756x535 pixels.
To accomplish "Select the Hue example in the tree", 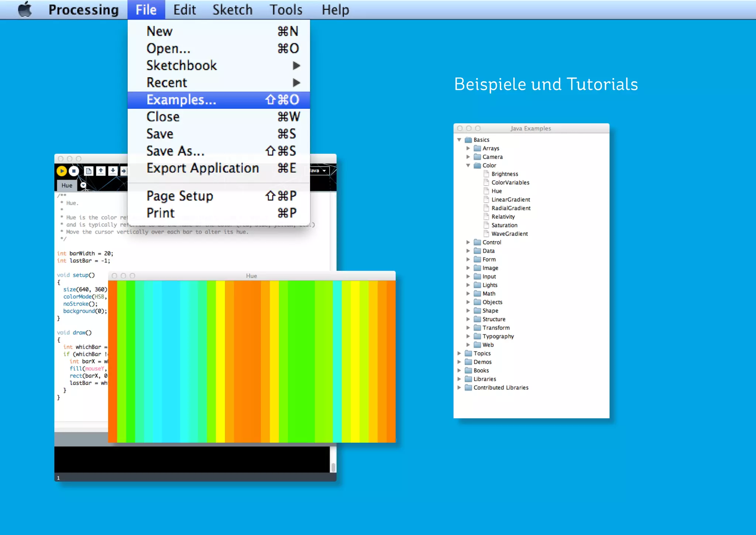I will point(492,191).
